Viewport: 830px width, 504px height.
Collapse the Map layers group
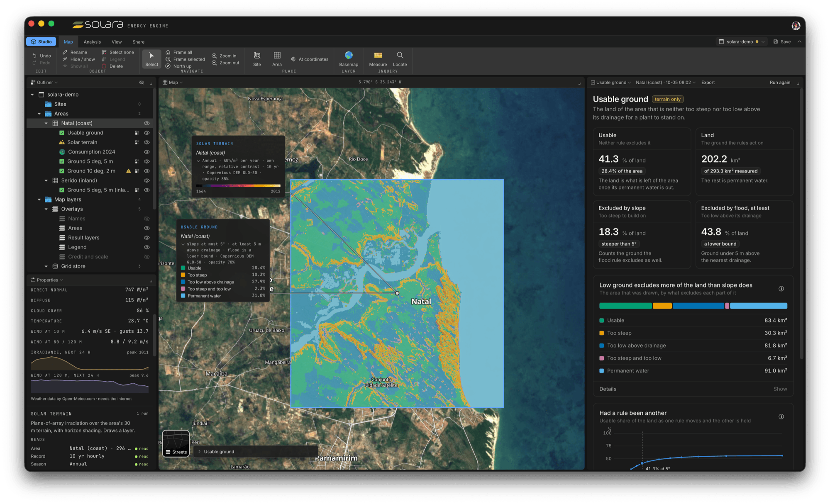pos(39,200)
